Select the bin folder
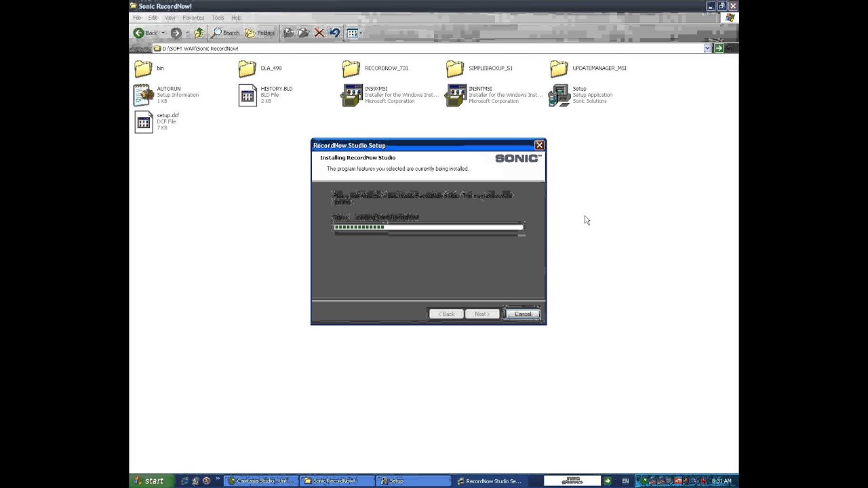Screen dimensions: 868x488 point(150,68)
